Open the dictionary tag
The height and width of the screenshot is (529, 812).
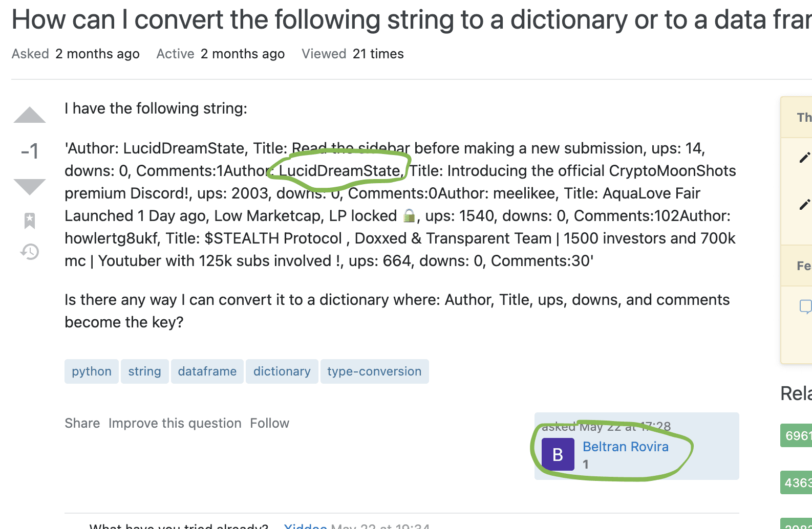click(x=282, y=371)
